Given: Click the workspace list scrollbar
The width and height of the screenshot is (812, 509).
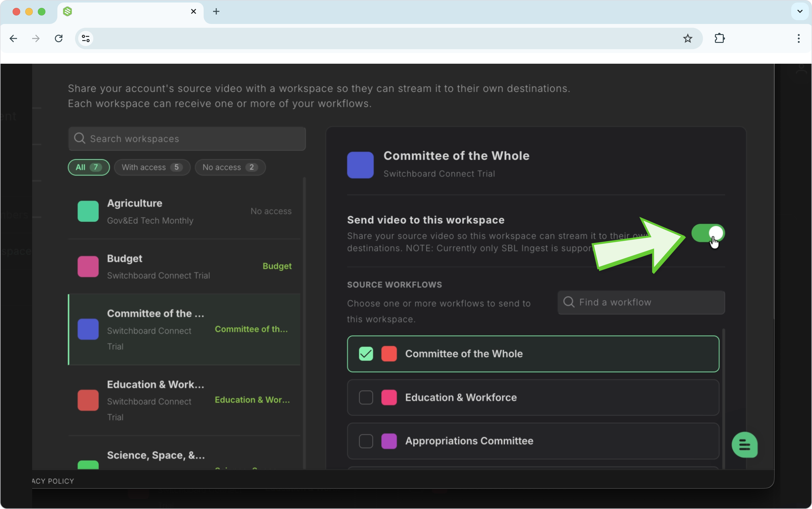Looking at the screenshot, I should 304,323.
